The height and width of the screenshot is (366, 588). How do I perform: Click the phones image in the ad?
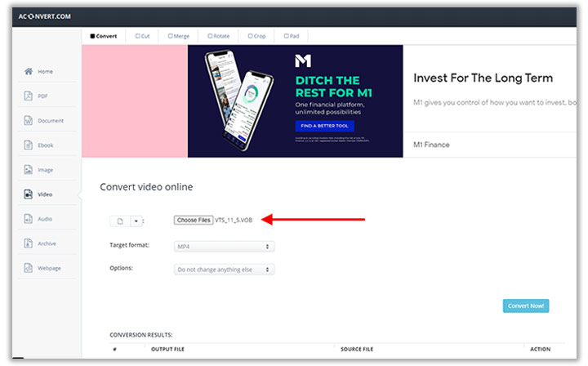tap(239, 100)
